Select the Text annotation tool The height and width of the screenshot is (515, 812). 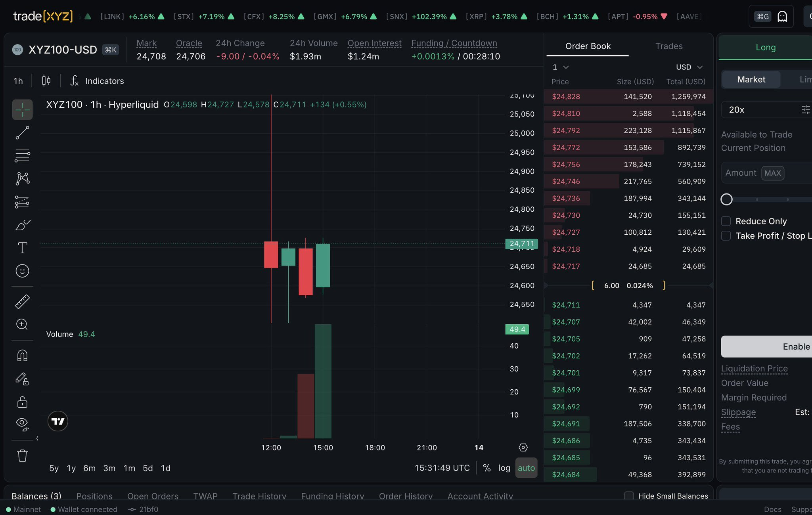click(22, 248)
